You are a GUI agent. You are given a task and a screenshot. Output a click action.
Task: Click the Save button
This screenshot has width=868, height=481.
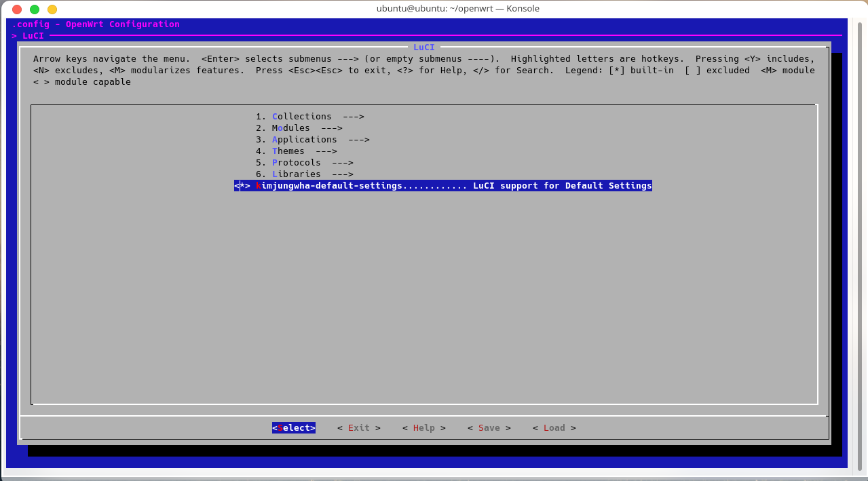489,428
